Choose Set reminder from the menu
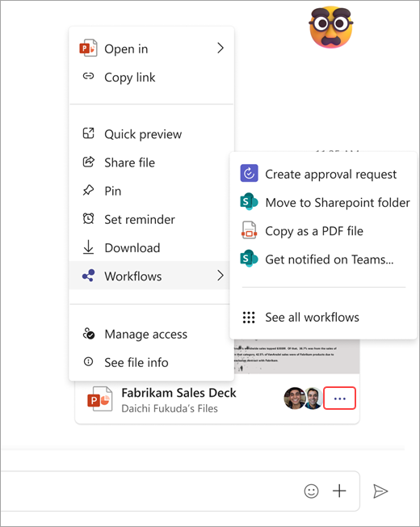Screen dimensions: 420x527 point(151,219)
